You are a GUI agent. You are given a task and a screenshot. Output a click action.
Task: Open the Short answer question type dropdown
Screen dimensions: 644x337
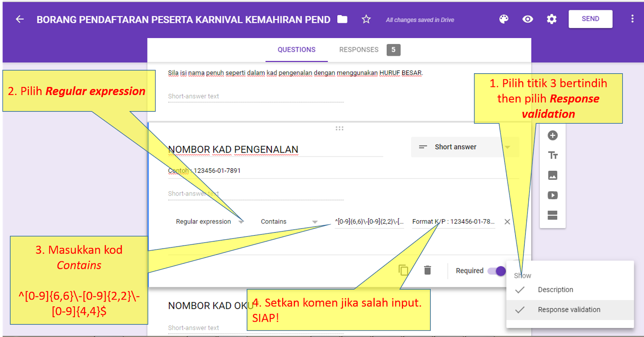click(465, 147)
